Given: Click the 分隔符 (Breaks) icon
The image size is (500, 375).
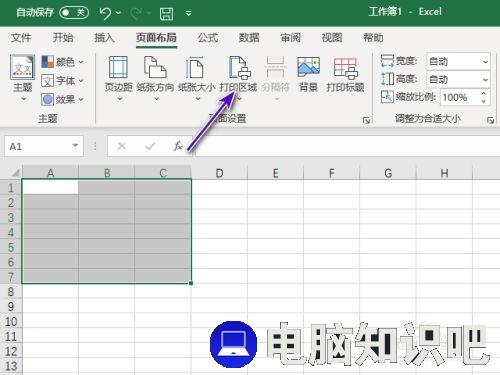Looking at the screenshot, I should [x=275, y=68].
